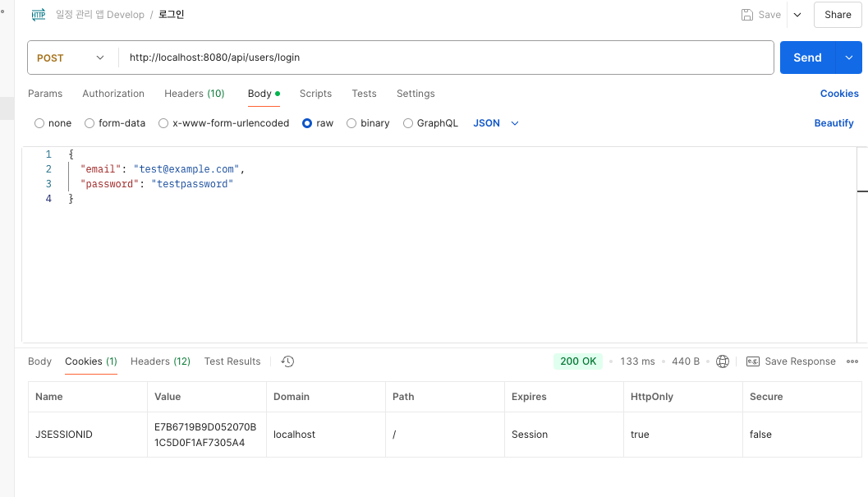Click the Secure false cell
The height and width of the screenshot is (497, 868).
coord(802,435)
